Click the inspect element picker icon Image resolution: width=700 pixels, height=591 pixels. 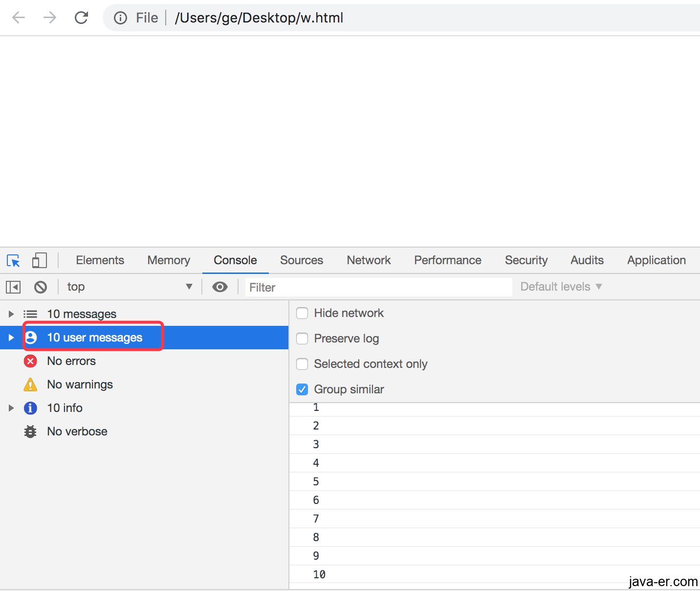coord(13,260)
